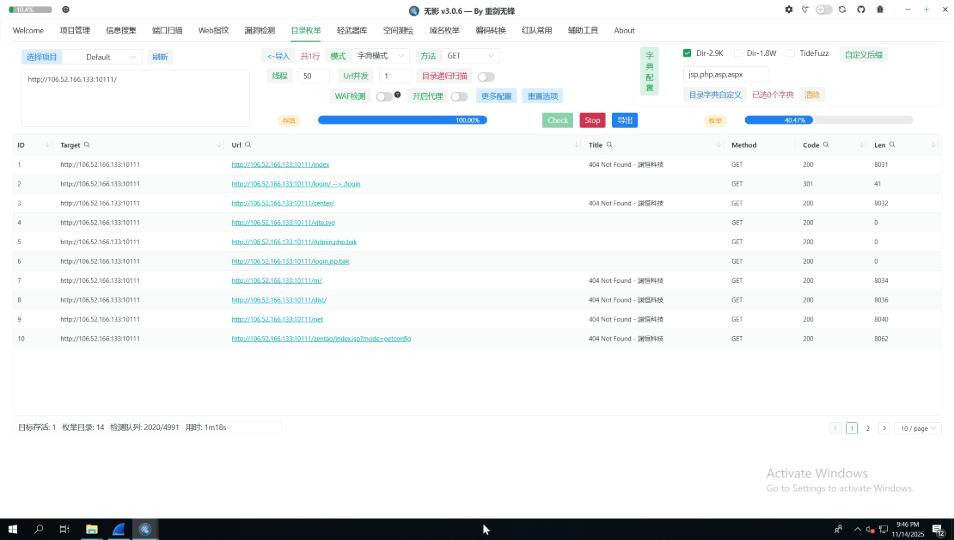This screenshot has height=540, width=954.
Task: Click the 重置选项 button
Action: pyautogui.click(x=543, y=96)
